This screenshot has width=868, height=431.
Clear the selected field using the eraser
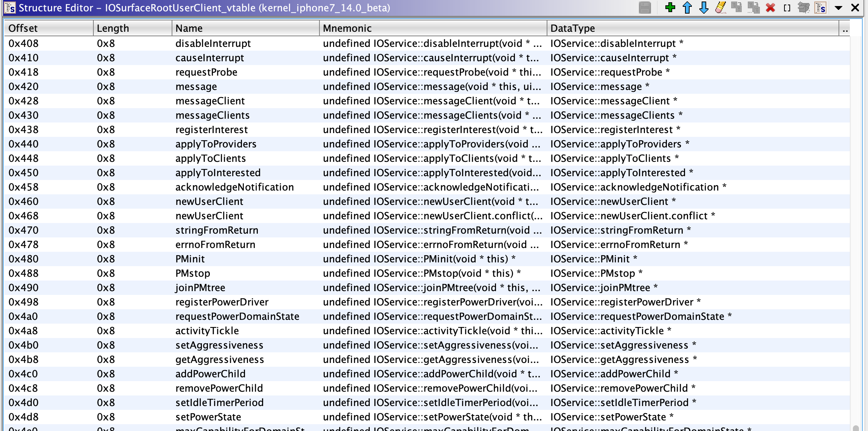pos(721,8)
